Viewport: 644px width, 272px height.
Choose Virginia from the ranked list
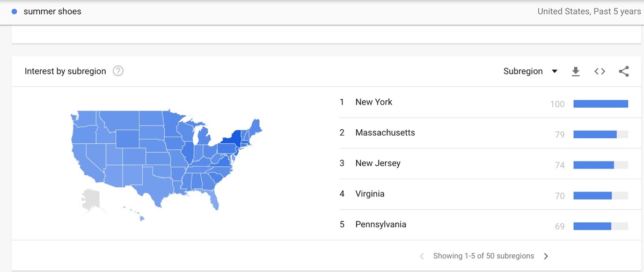[370, 194]
